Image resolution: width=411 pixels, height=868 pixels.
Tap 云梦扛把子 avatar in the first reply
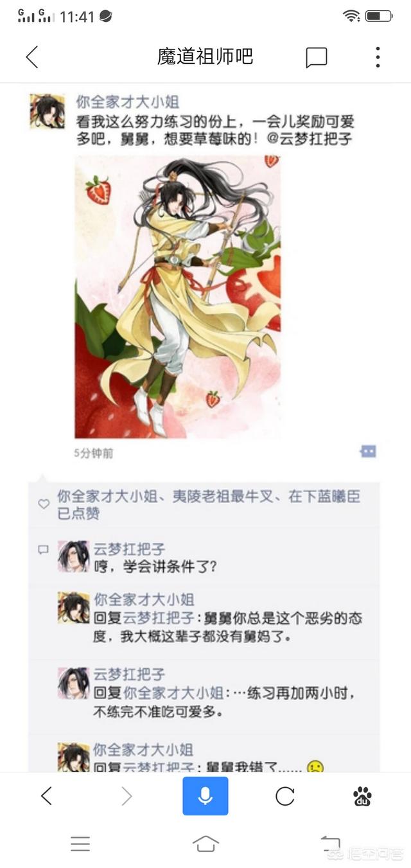[73, 556]
